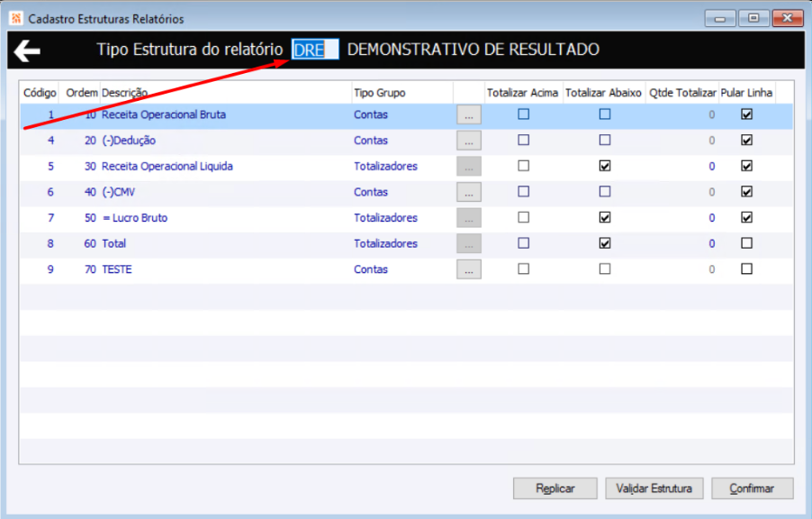Toggle Totalizar Acima for (-)CMV
This screenshot has width=812, height=519.
[x=524, y=192]
